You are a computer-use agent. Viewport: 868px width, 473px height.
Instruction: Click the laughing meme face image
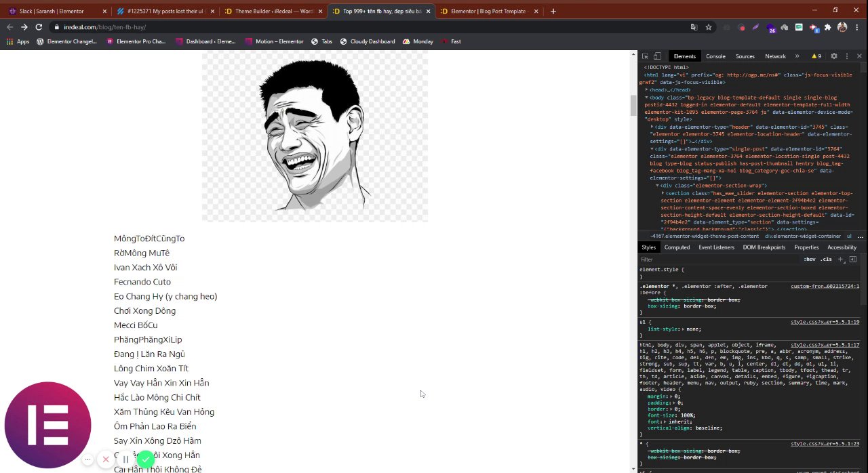tap(315, 136)
